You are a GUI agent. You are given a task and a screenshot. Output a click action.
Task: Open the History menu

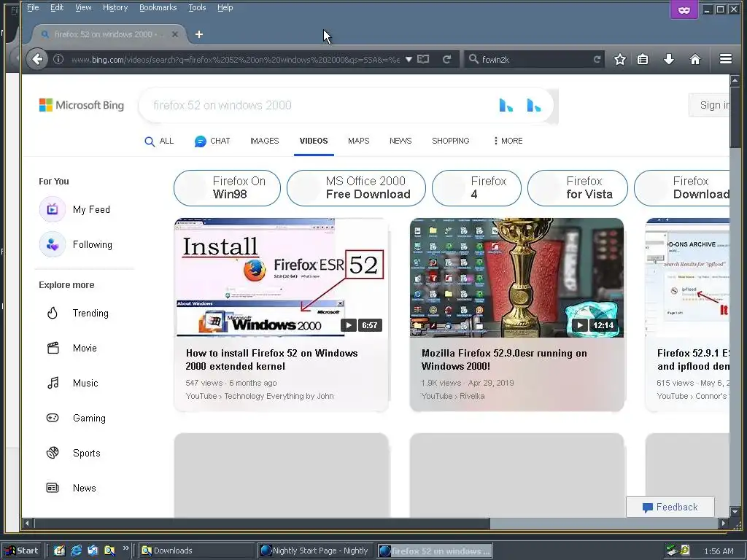click(115, 7)
